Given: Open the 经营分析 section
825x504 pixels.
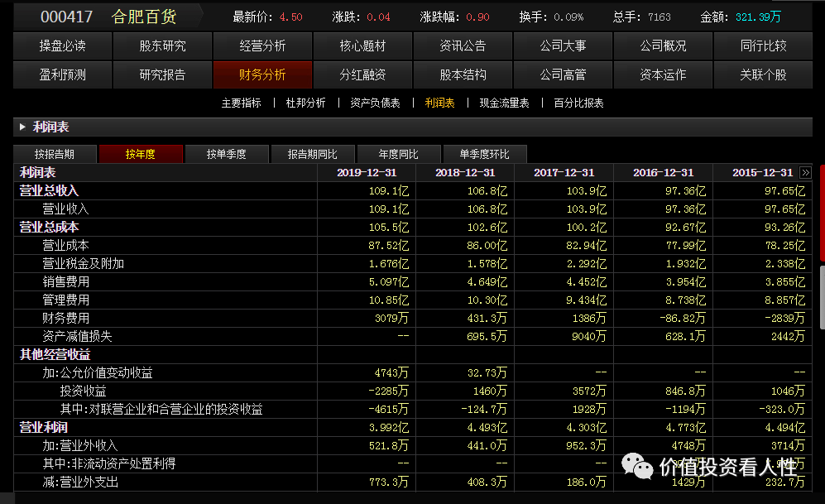Looking at the screenshot, I should [262, 46].
